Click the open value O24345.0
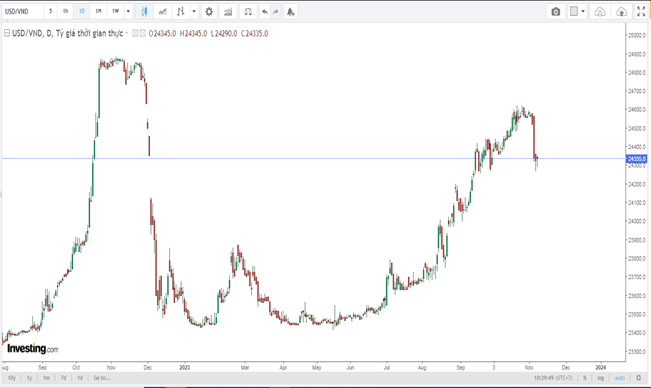Image resolution: width=651 pixels, height=388 pixels. tap(162, 33)
